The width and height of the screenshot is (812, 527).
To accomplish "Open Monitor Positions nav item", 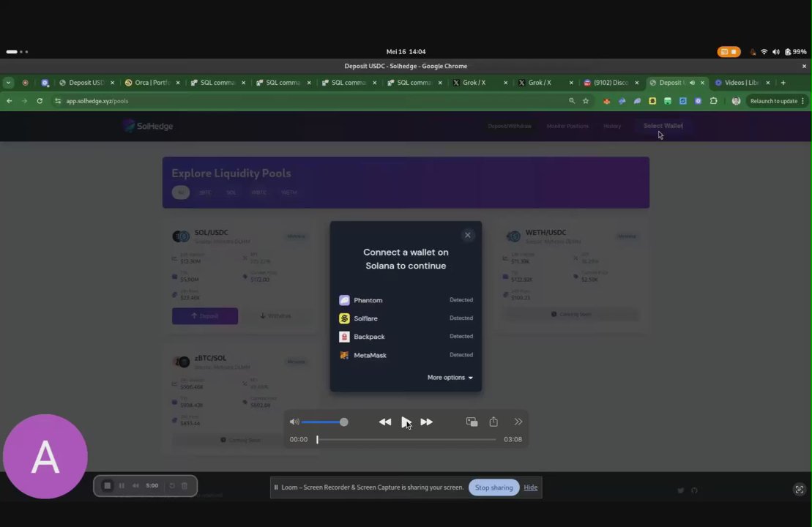I will pos(567,126).
